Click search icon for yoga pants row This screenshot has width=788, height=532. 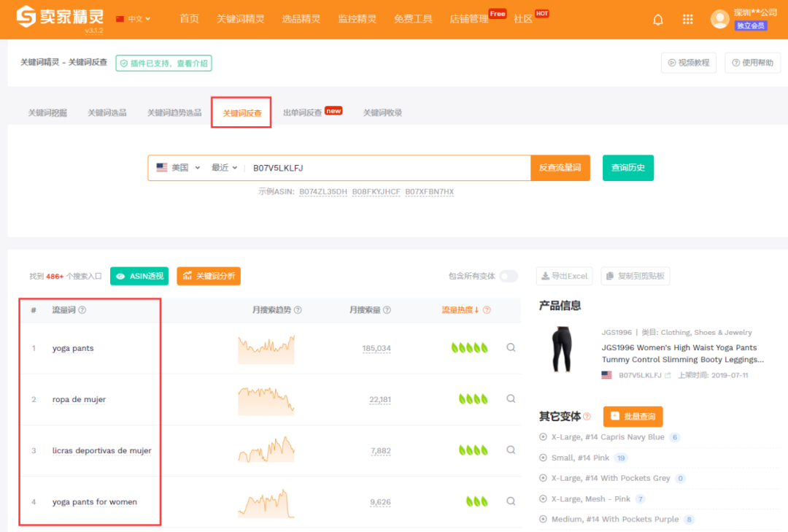pyautogui.click(x=511, y=347)
